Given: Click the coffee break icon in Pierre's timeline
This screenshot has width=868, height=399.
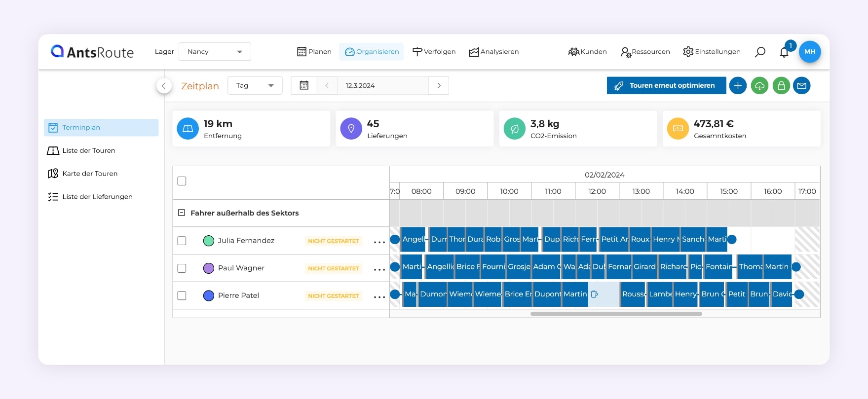Looking at the screenshot, I should [594, 294].
